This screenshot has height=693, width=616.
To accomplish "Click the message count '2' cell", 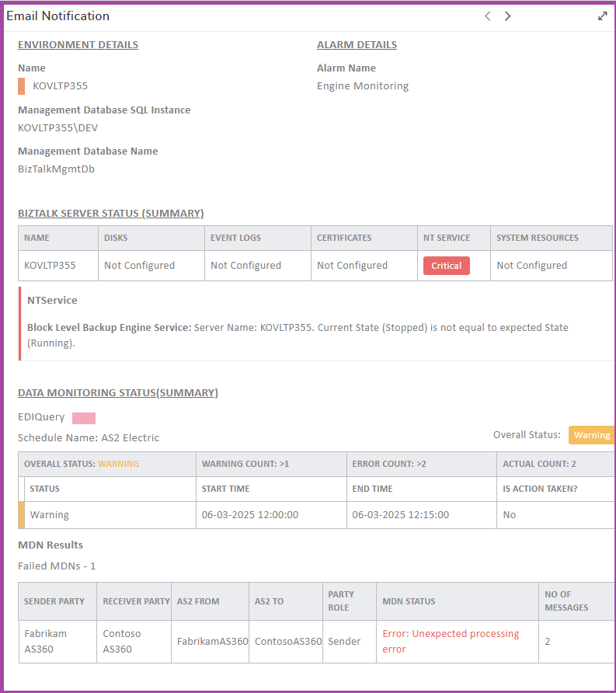I will coord(576,641).
